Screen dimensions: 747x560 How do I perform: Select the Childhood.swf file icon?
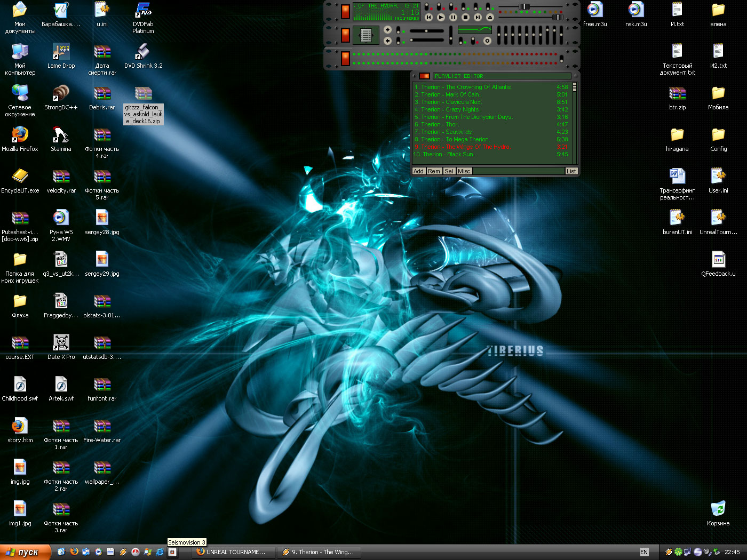click(20, 388)
